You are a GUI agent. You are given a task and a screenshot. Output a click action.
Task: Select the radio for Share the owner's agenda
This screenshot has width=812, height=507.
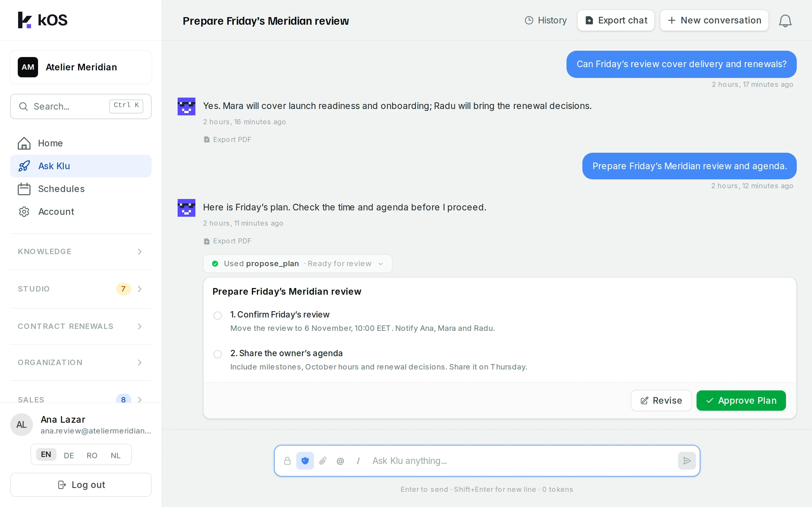point(217,354)
